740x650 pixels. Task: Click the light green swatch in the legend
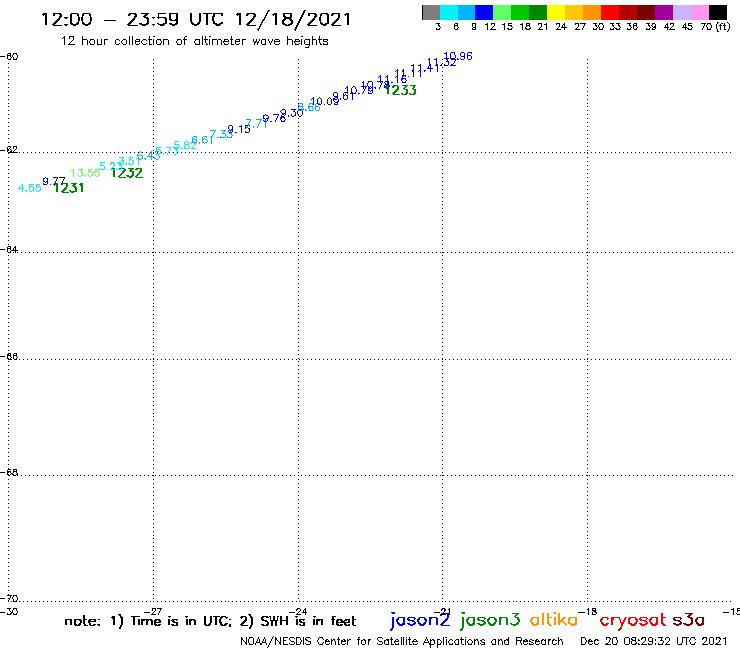502,12
